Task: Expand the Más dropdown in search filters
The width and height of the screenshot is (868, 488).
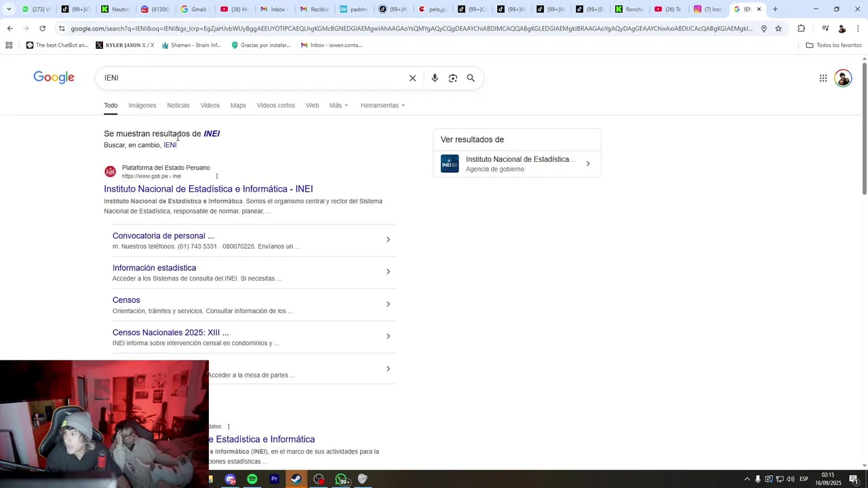Action: [339, 106]
